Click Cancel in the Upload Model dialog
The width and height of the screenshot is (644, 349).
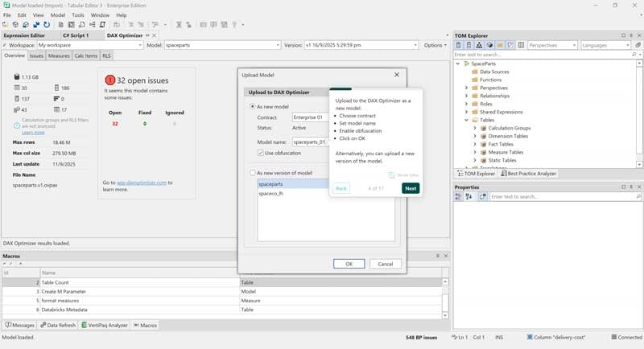386,264
